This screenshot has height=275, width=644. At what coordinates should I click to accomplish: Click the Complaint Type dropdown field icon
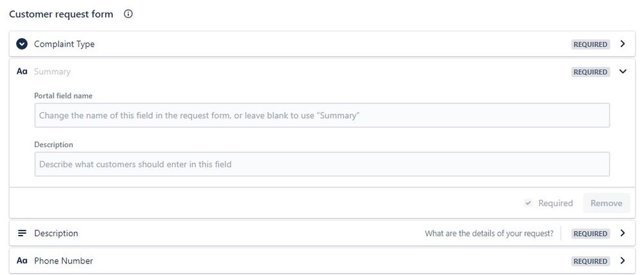pyautogui.click(x=22, y=44)
